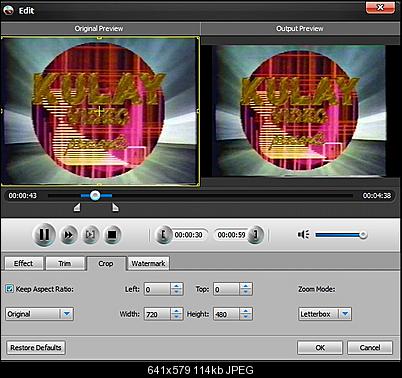Close the Edit dialog
402x378 pixels.
click(380, 8)
